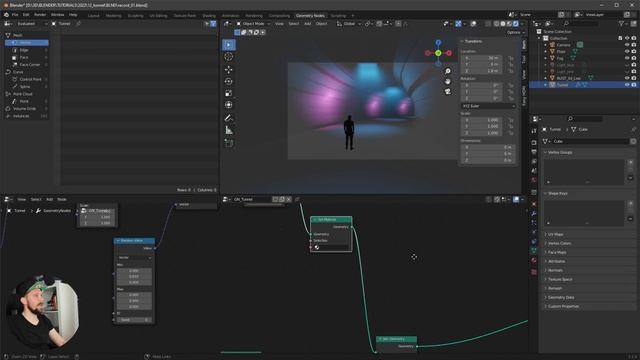Open the Object Data mesh properties tab
Image resolution: width=640 pixels, height=360 pixels.
(x=534, y=251)
